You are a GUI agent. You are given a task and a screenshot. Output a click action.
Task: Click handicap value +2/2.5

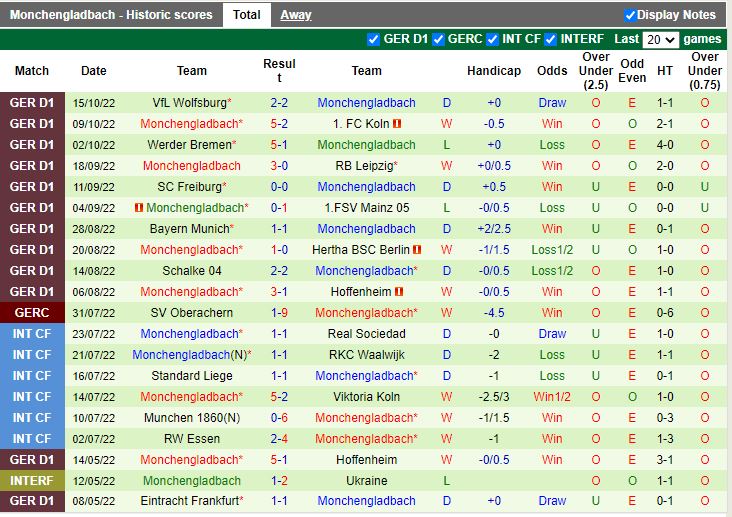tap(494, 229)
